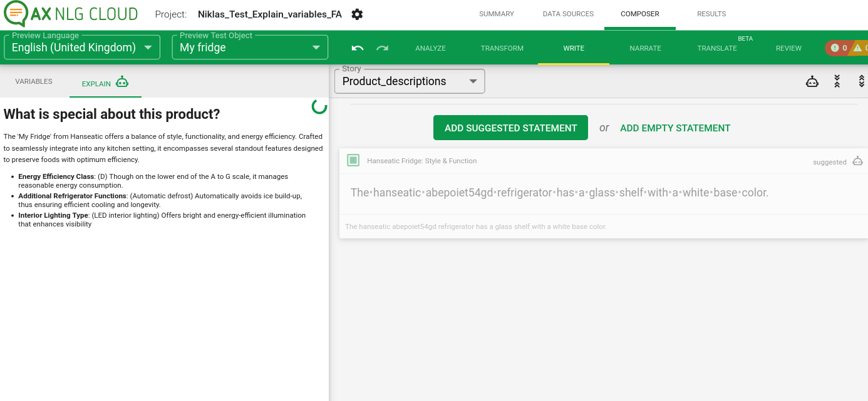Viewport: 868px width, 401px height.
Task: Collapse all statements with double-chevron icon
Action: [837, 81]
